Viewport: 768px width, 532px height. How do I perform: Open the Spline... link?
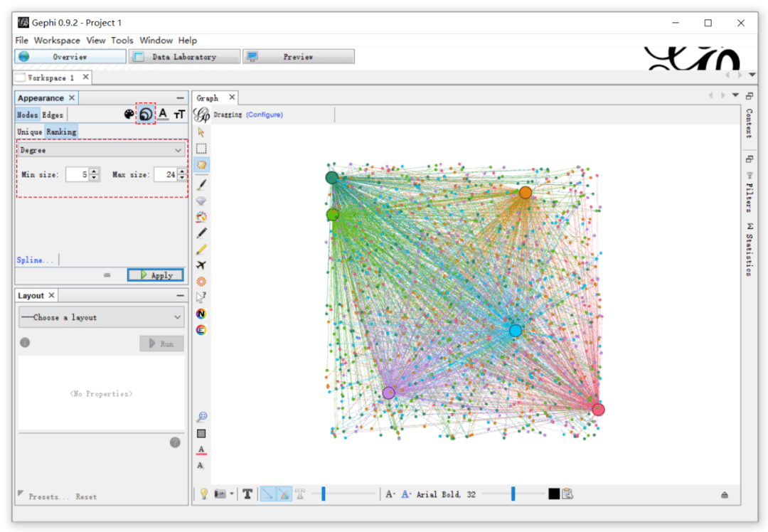click(35, 260)
